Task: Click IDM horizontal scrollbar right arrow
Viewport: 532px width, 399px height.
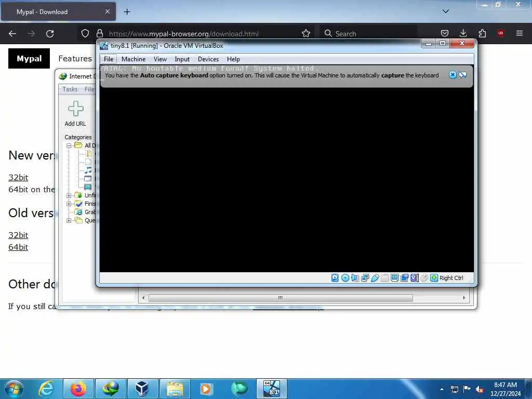Action: [x=464, y=298]
